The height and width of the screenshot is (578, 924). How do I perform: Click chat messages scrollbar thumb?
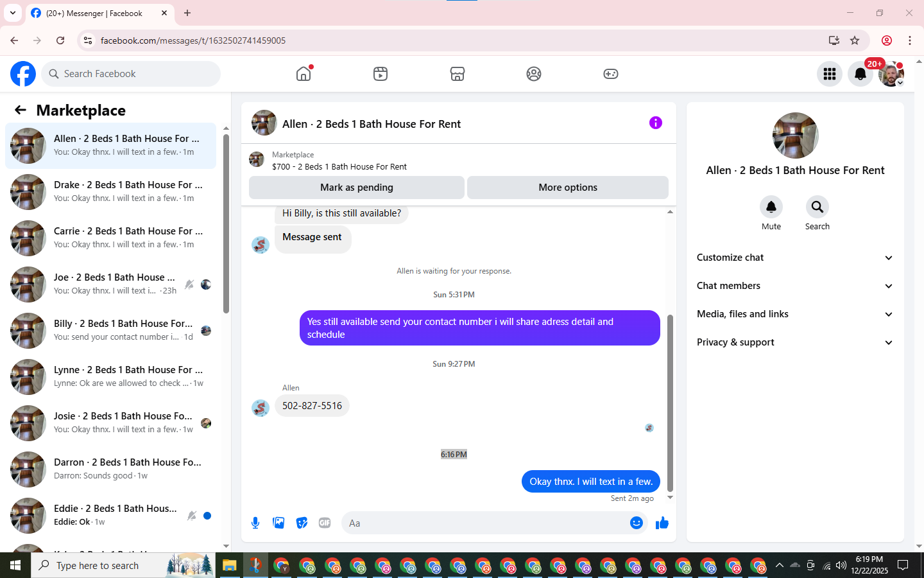[x=670, y=403]
